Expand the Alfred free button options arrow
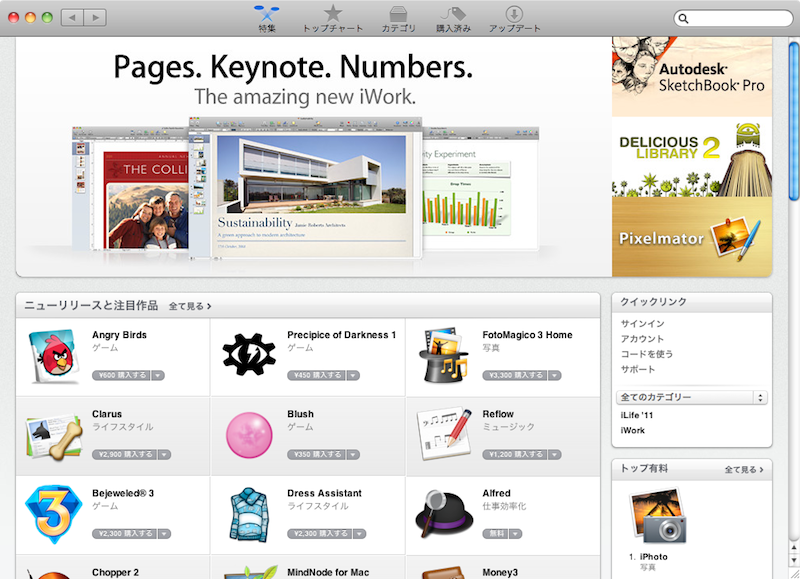This screenshot has height=579, width=800. click(515, 534)
